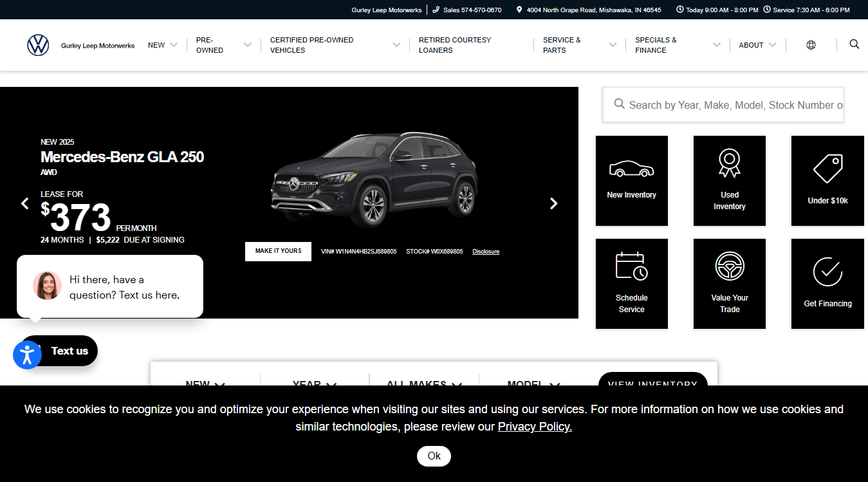
Task: Expand the PRE-OWNED navigation menu
Action: [223, 45]
